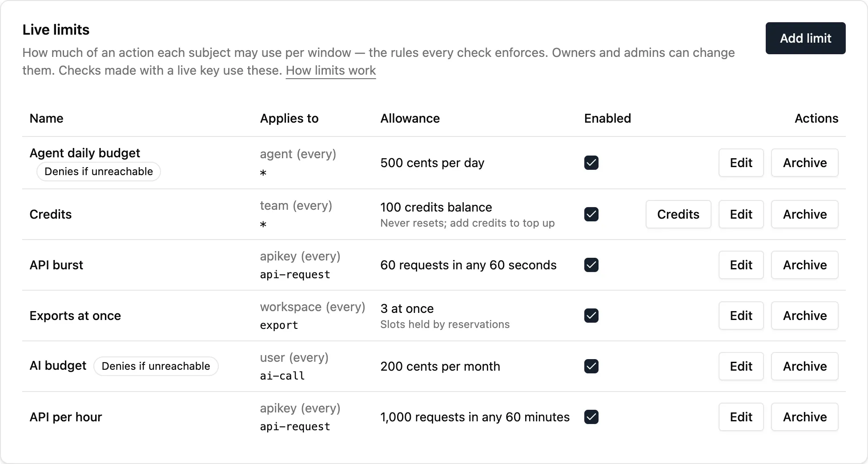Archive the API burst limit
This screenshot has height=464, width=868.
[x=805, y=265]
